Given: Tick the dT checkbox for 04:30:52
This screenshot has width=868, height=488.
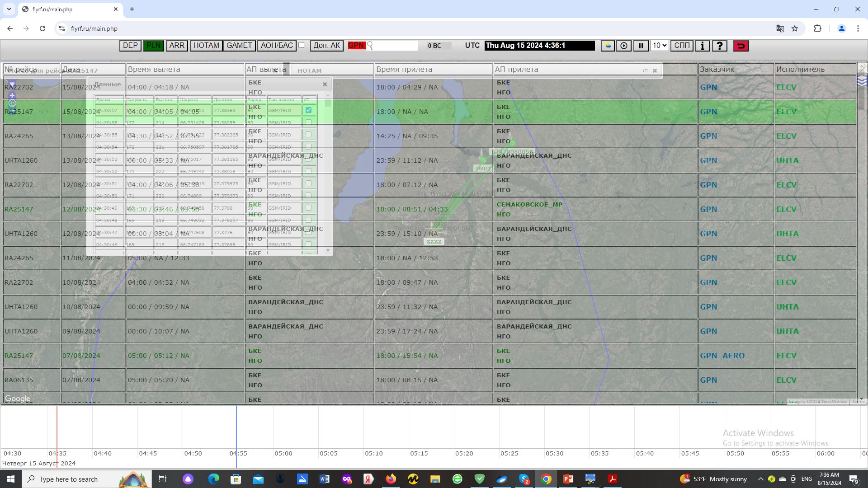Looking at the screenshot, I should (x=308, y=171).
